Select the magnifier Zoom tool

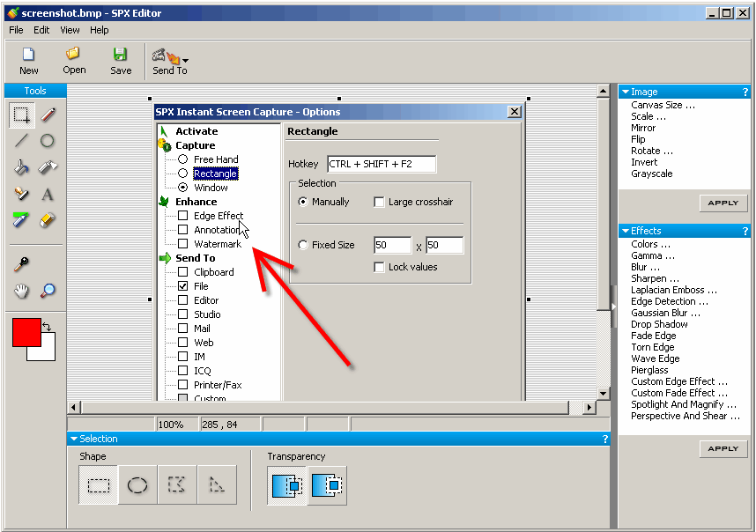(48, 291)
